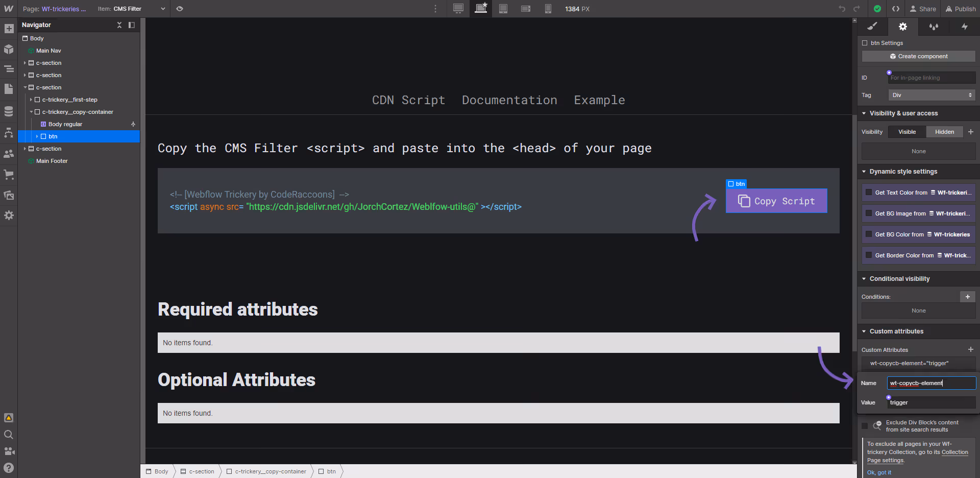Open the Logic flows panel
Viewport: 980px width, 478px height.
(x=9, y=132)
